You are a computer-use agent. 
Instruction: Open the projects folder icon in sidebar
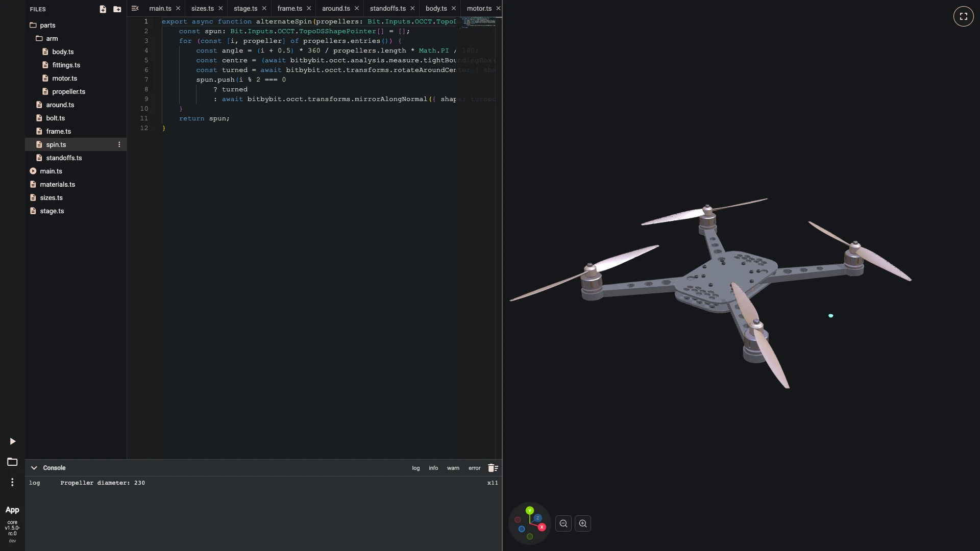(12, 462)
